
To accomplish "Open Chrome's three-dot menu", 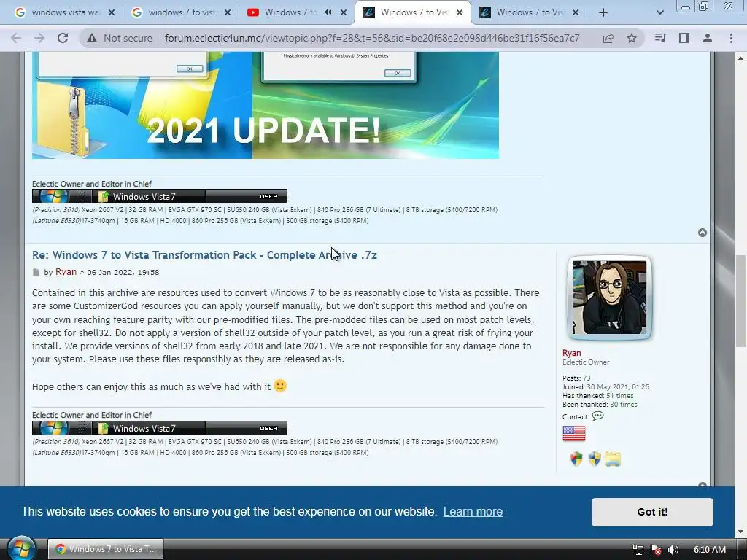I will tap(731, 38).
